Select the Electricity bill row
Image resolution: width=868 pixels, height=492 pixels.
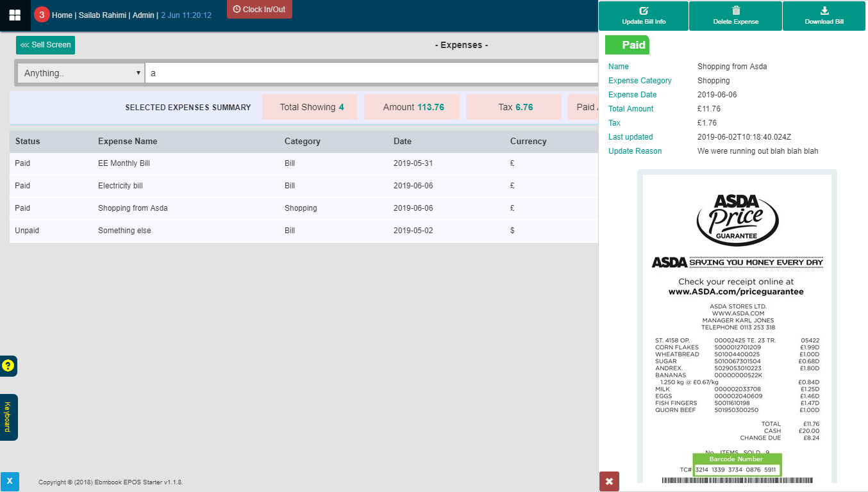tap(304, 186)
